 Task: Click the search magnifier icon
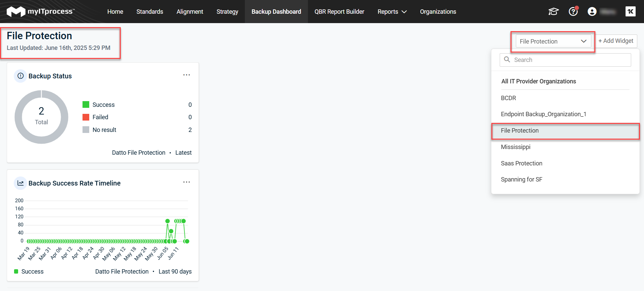(507, 60)
